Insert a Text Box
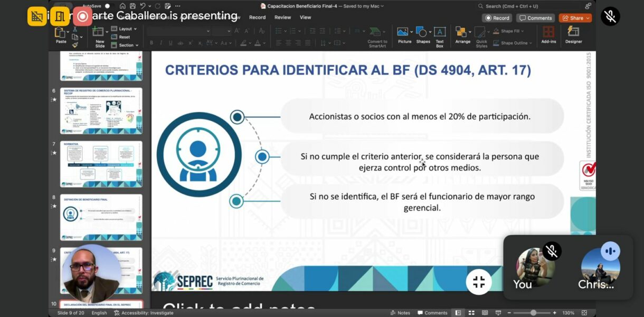Viewport: 644px width, 317px height. click(440, 36)
